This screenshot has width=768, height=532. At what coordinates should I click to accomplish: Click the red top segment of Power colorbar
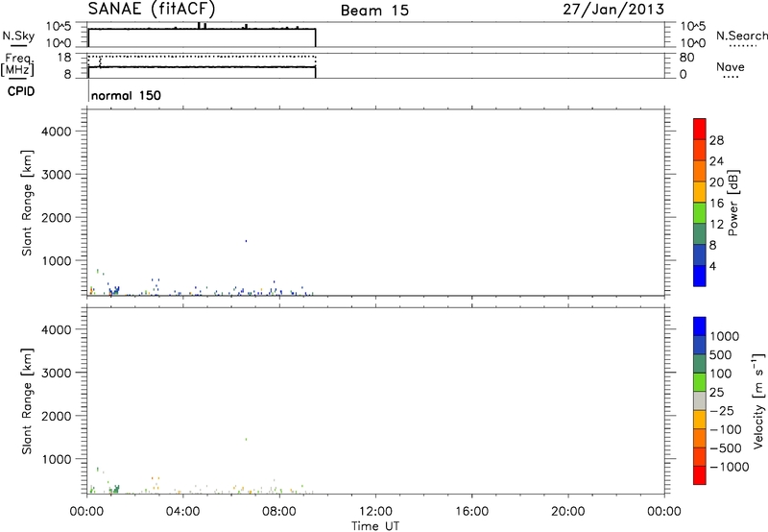700,129
